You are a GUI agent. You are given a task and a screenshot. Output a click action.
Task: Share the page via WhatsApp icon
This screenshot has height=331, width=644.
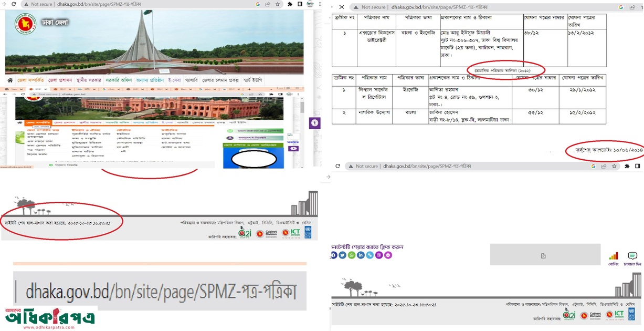[352, 255]
